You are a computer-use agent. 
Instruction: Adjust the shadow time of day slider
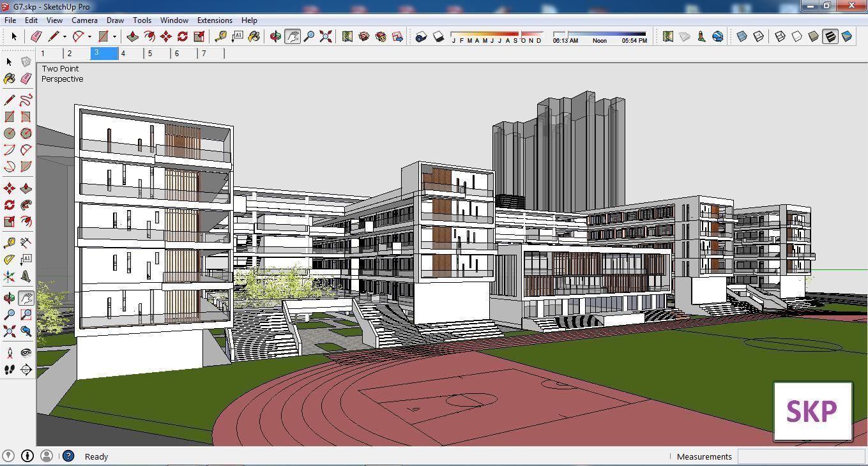[600, 34]
